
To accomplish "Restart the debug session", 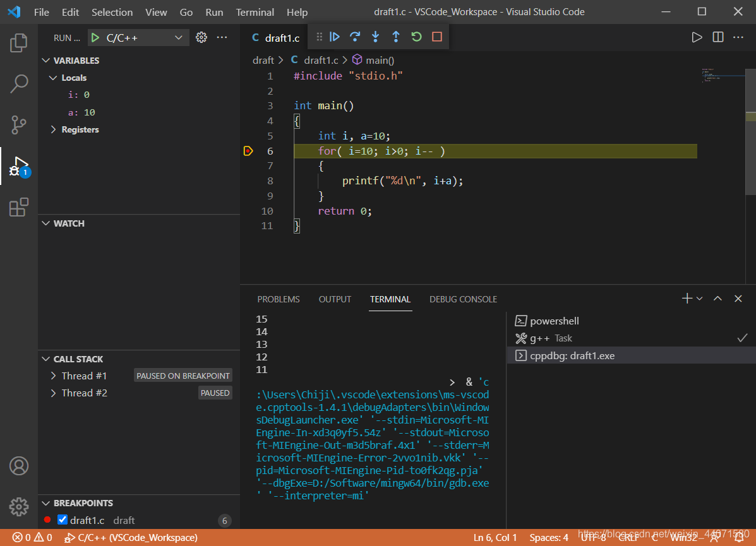I will [417, 37].
